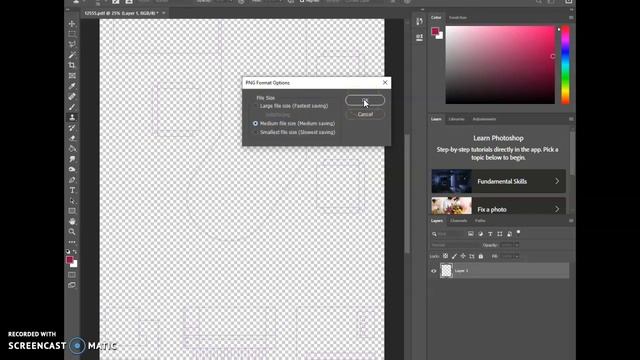This screenshot has height=360, width=640.
Task: Toggle lock all for Layer 1
Action: 481,256
